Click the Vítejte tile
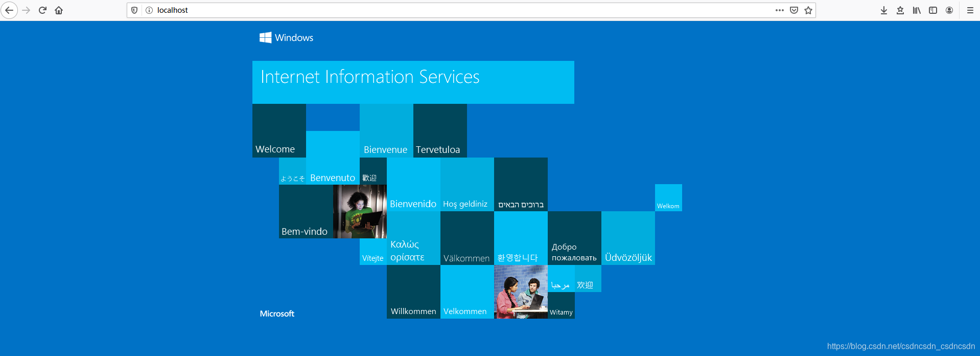This screenshot has width=980, height=356. click(373, 252)
